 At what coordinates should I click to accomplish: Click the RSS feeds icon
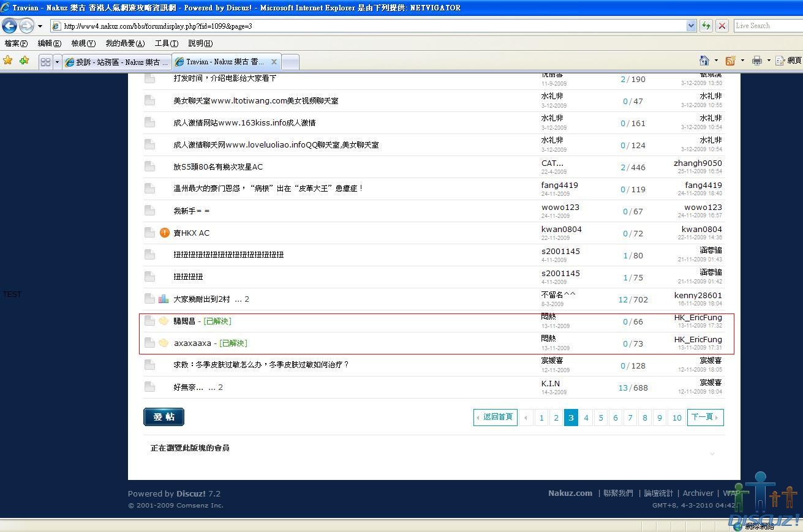730,61
